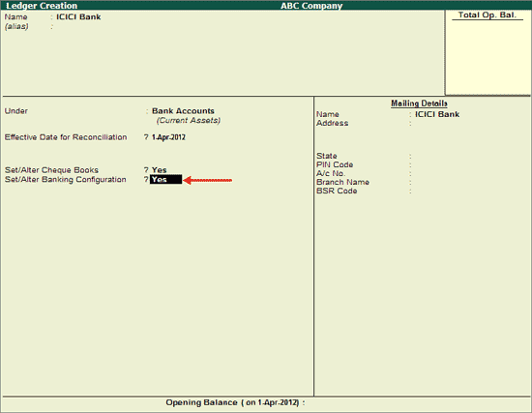Click the Effective Date for Reconciliation label
This screenshot has width=532, height=413.
[66, 137]
